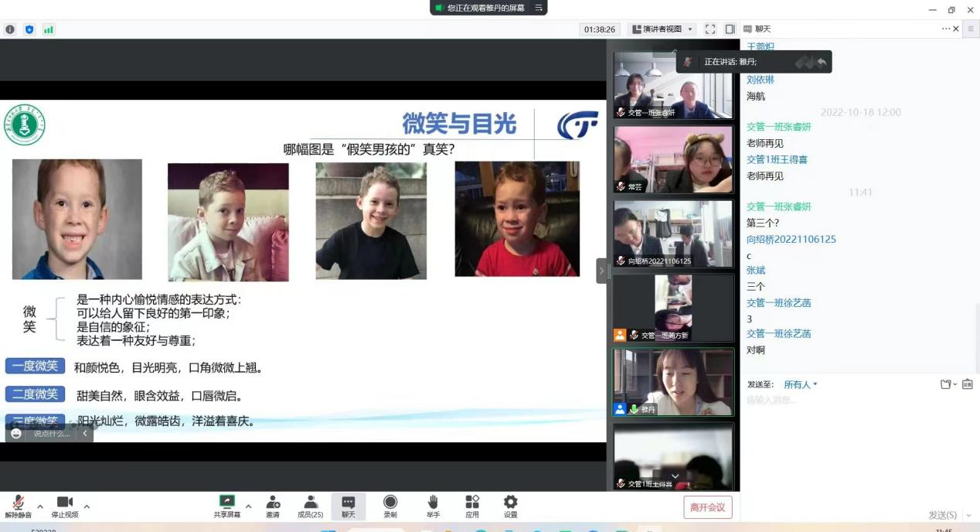Select 常芸 video thumbnail
The height and width of the screenshot is (532, 980).
pyautogui.click(x=673, y=159)
